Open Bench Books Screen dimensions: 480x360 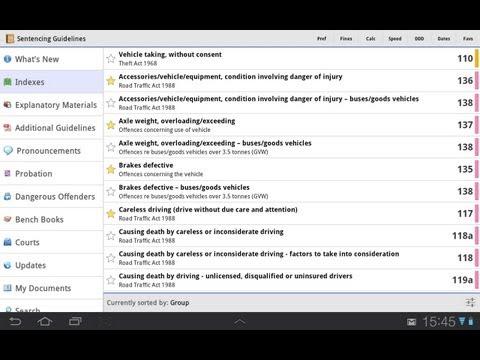click(x=51, y=220)
